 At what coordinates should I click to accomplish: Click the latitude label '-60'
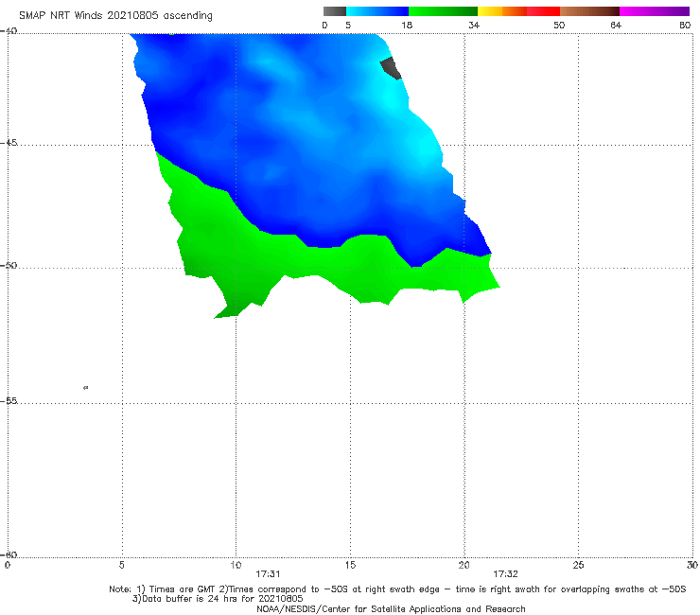9,554
